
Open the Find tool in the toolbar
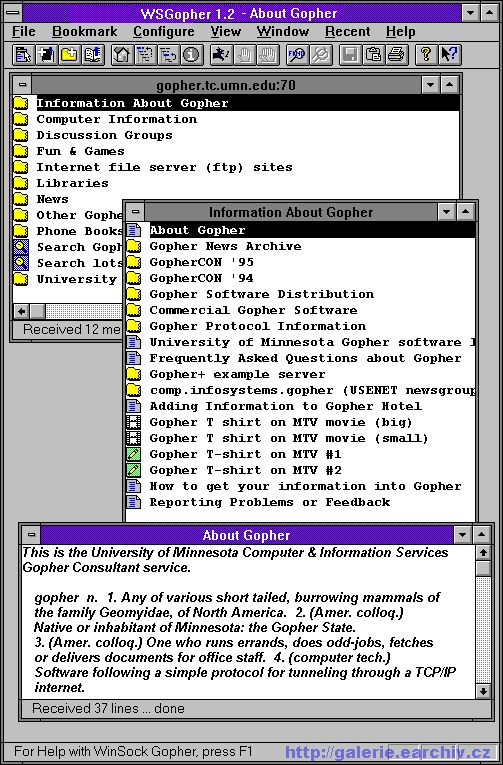297,55
